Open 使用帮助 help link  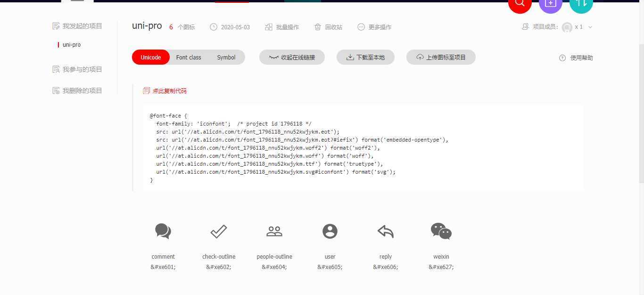576,58
